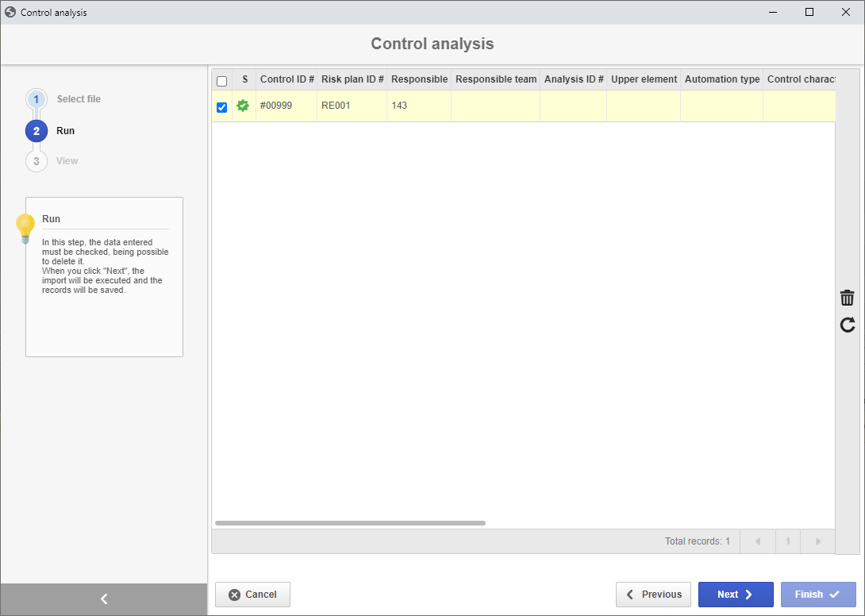Toggle the select-all header checkbox
Screen dimensions: 865x616
pyautogui.click(x=221, y=81)
